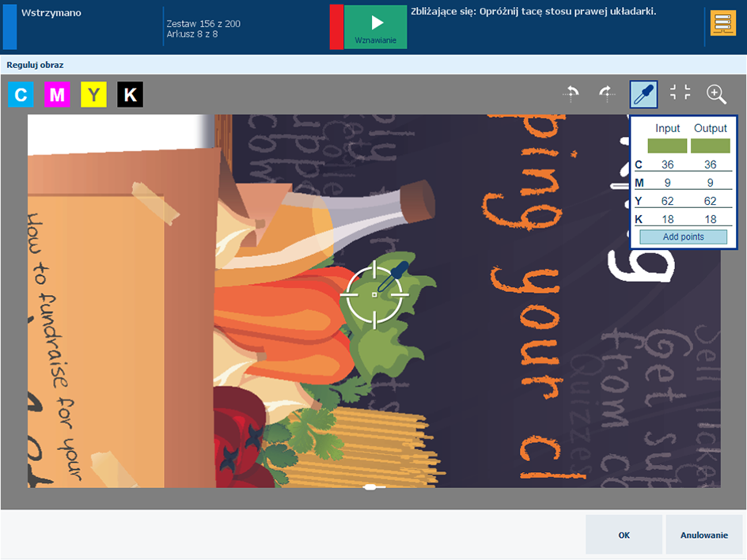The width and height of the screenshot is (747, 560).
Task: Rotate image counterclockwise
Action: (x=571, y=93)
